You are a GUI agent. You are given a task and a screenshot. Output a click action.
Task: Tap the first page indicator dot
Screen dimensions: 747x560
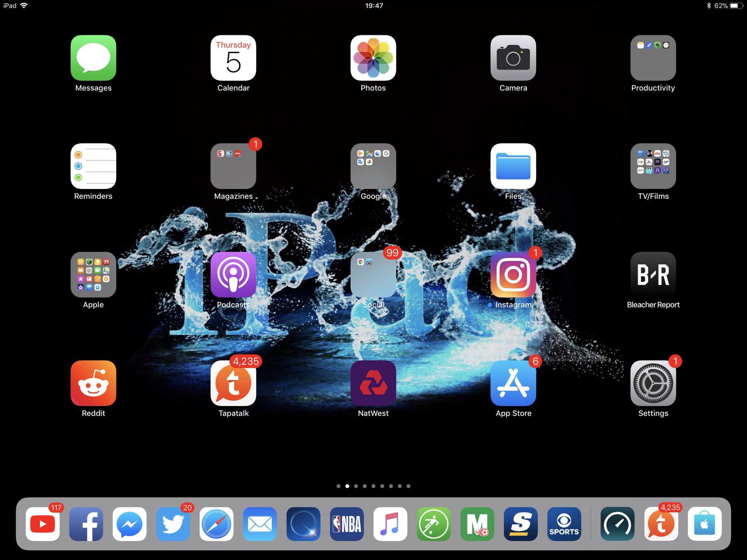tap(338, 486)
